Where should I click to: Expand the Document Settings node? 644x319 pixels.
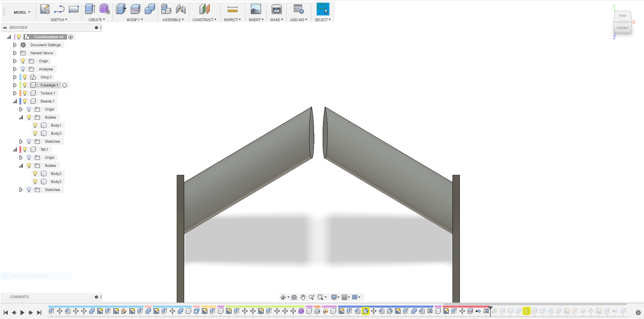(15, 45)
